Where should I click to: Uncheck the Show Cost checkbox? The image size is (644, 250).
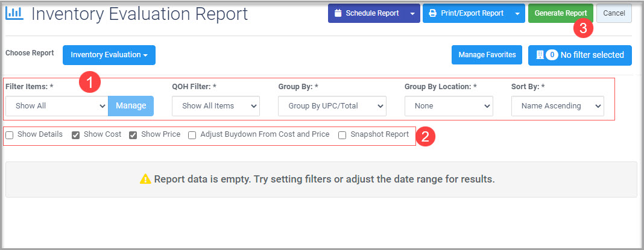(75, 135)
